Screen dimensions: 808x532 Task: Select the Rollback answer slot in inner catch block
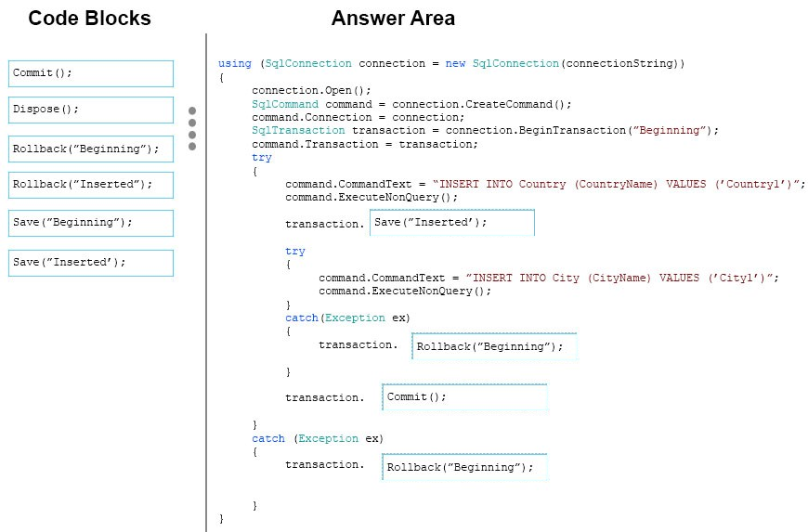click(494, 346)
